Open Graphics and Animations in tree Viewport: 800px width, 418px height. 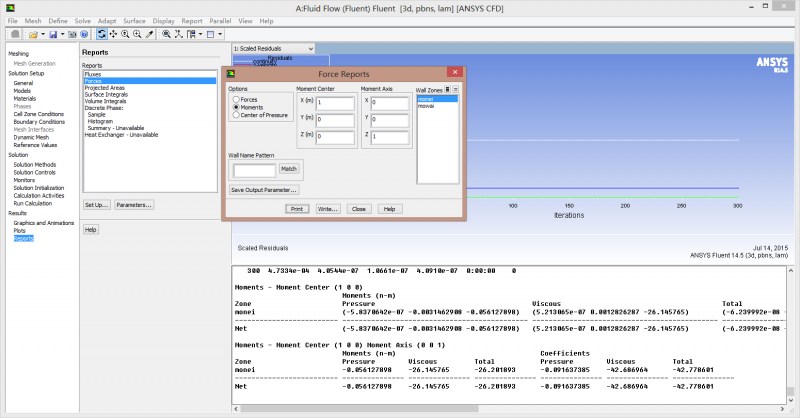click(44, 223)
